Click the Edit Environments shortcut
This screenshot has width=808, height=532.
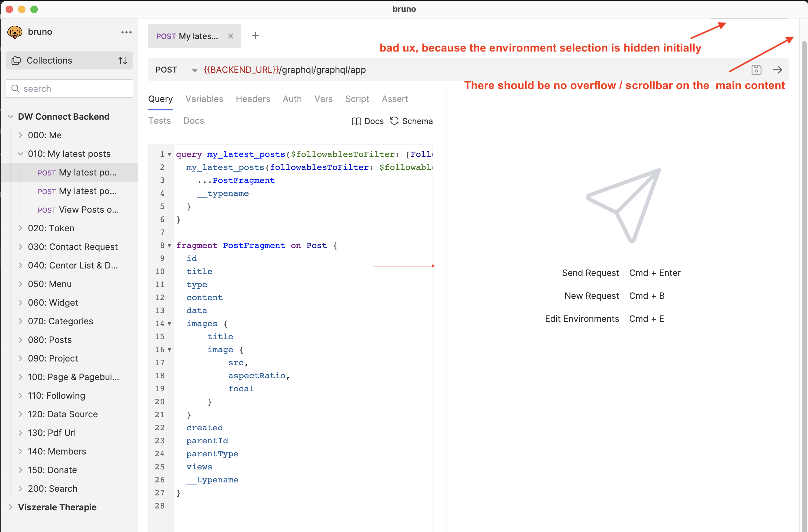[582, 318]
